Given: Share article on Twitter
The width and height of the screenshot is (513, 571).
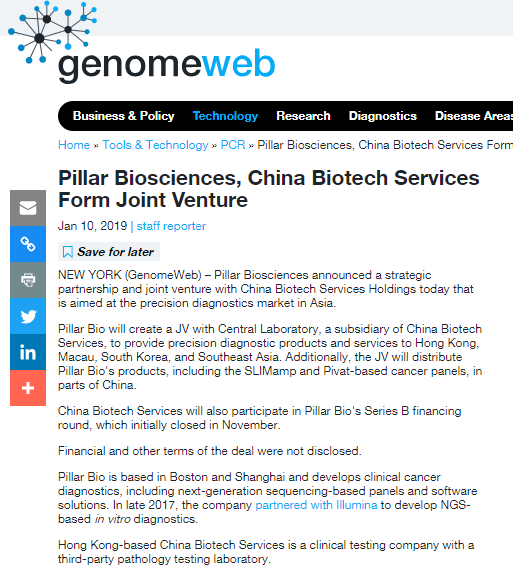Looking at the screenshot, I should point(28,316).
